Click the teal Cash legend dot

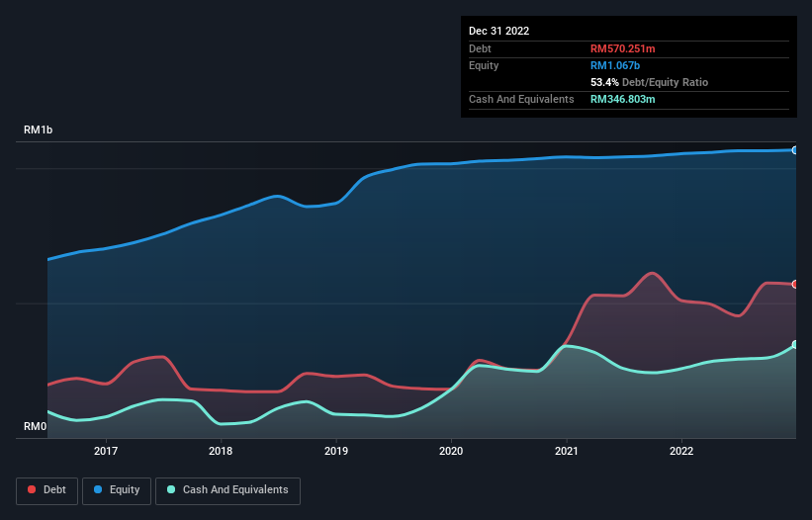[x=171, y=489]
